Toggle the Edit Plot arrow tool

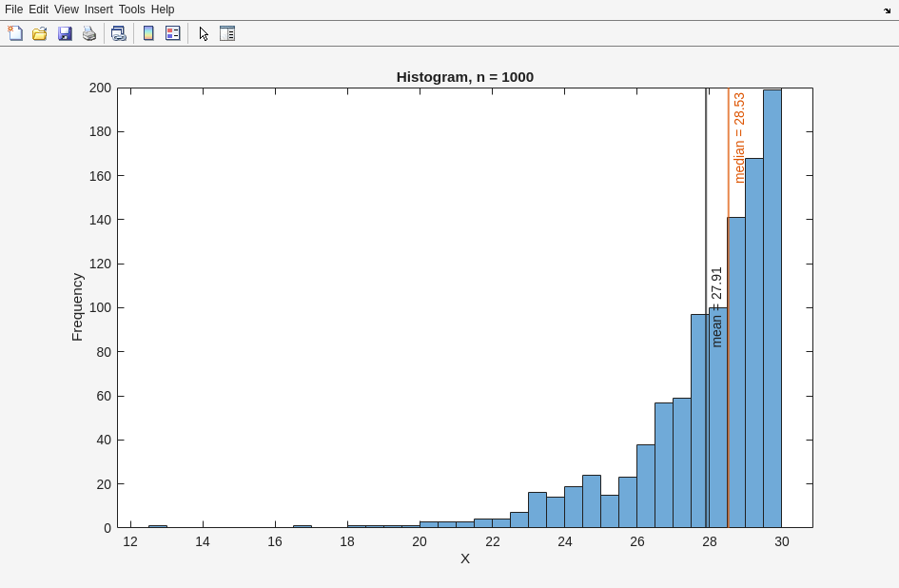click(204, 33)
